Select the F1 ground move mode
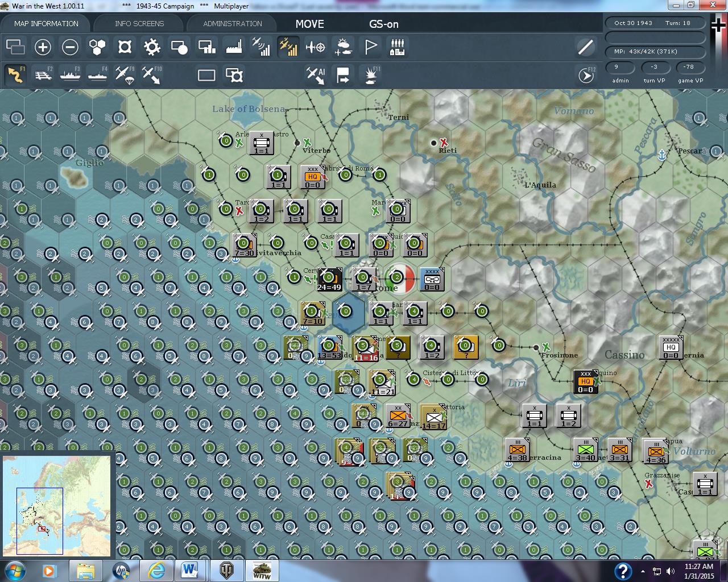 [x=15, y=75]
